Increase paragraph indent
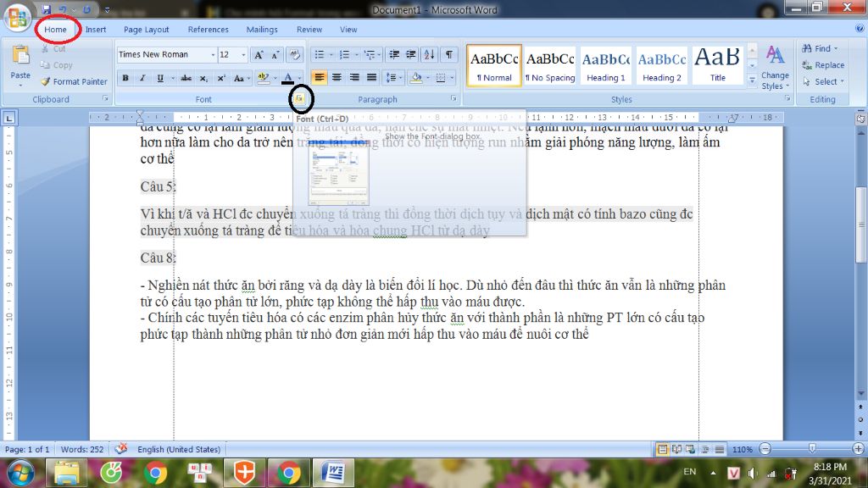The height and width of the screenshot is (488, 868). coord(411,55)
